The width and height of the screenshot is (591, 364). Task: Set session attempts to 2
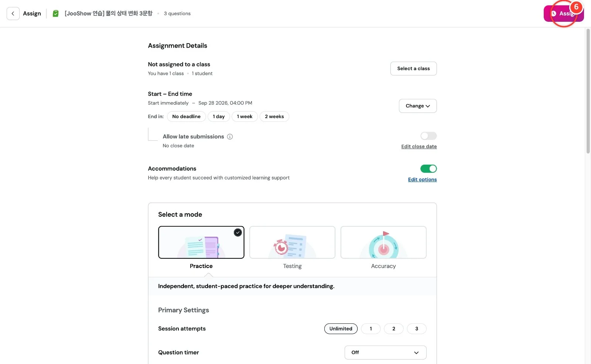(393, 329)
